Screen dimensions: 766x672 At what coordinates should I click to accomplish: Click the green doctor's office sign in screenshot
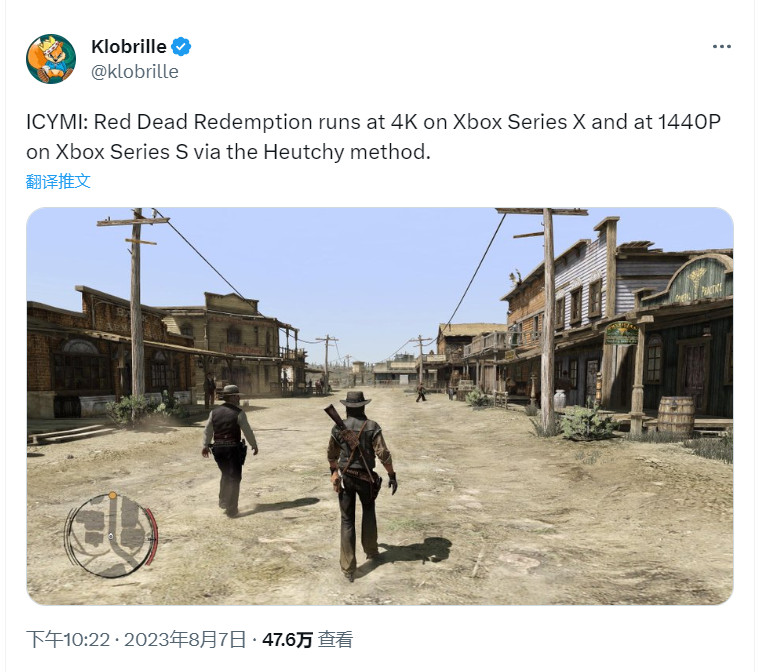tap(621, 334)
